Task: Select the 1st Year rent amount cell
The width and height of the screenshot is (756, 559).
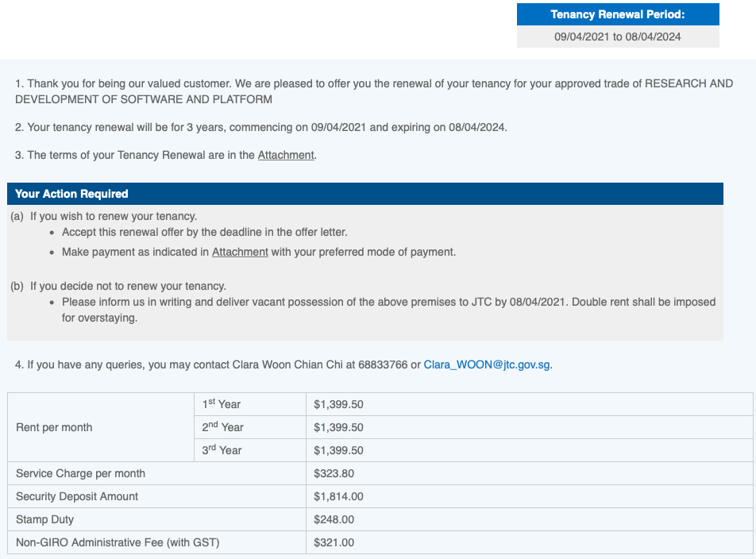Action: click(x=530, y=404)
